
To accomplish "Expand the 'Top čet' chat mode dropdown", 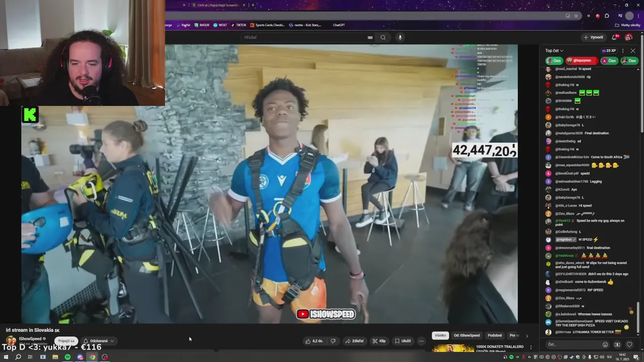I will point(554,51).
